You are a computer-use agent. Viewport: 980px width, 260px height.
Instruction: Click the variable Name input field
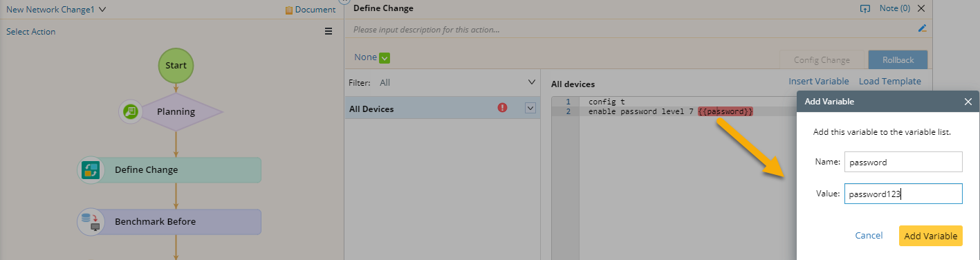tap(903, 162)
